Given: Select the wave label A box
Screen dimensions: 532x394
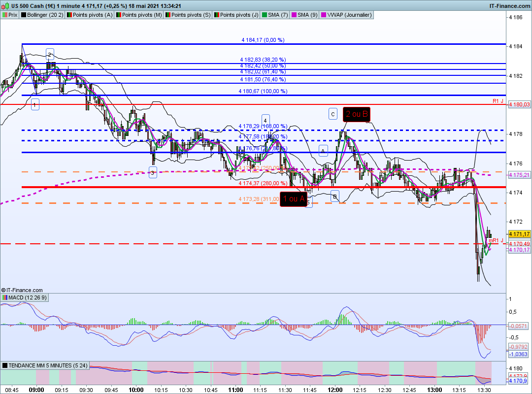Looking at the screenshot, I should pyautogui.click(x=323, y=151).
